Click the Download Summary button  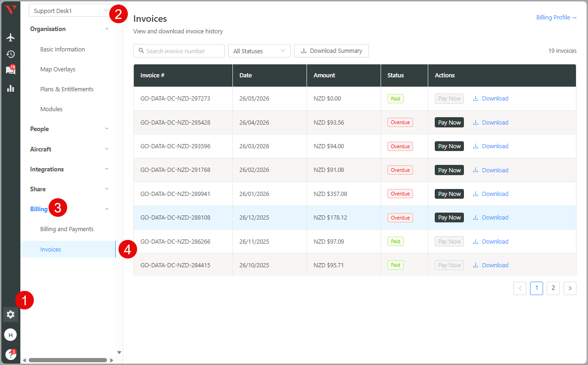(x=332, y=51)
